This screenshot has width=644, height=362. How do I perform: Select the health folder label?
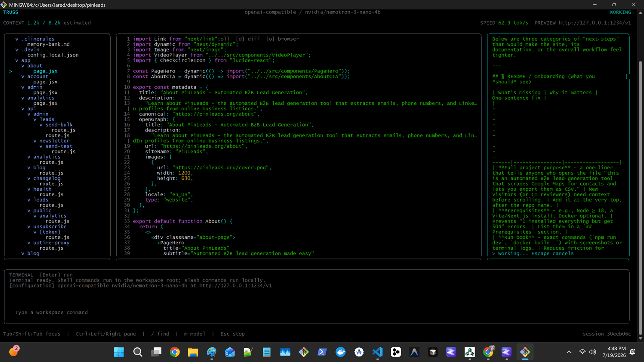click(x=42, y=189)
